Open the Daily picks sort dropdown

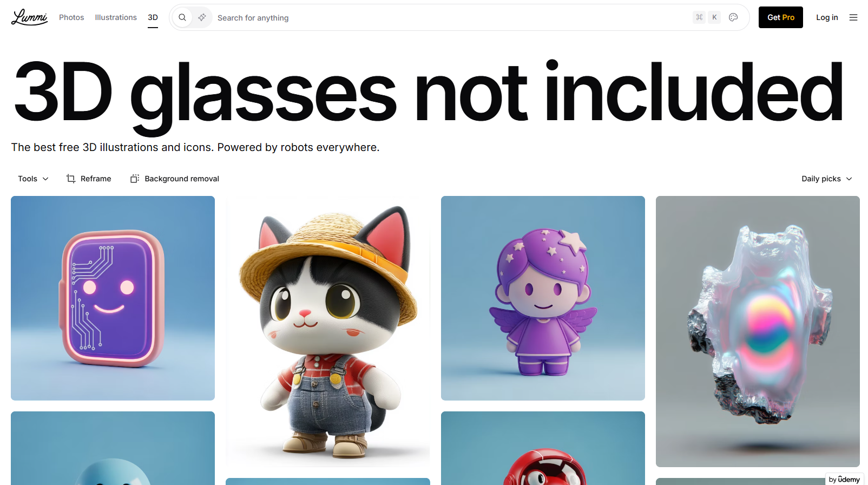(827, 179)
